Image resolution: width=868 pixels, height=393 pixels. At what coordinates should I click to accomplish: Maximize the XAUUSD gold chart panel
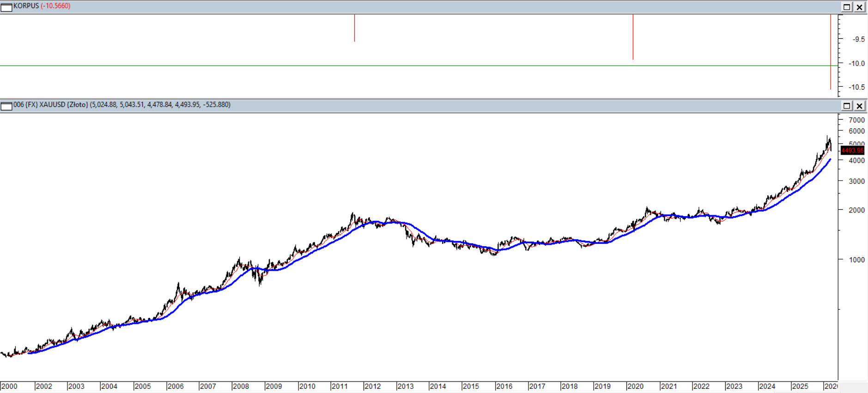pyautogui.click(x=846, y=106)
